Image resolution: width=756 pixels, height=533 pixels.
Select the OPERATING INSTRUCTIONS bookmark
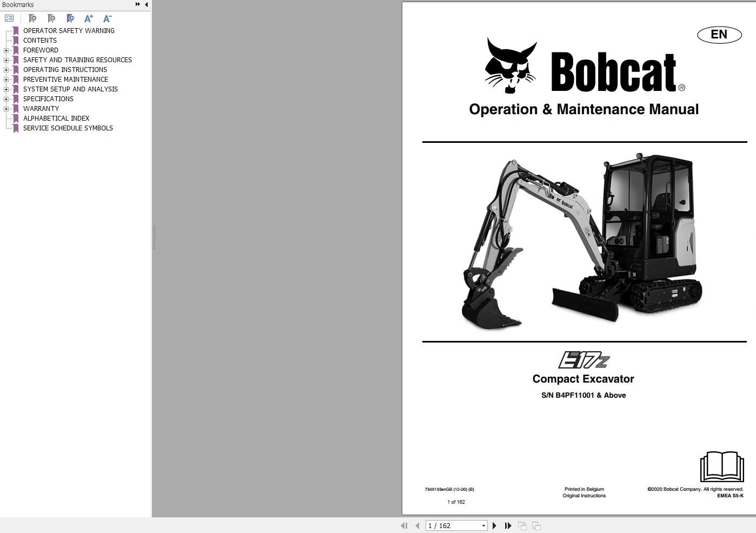point(65,70)
